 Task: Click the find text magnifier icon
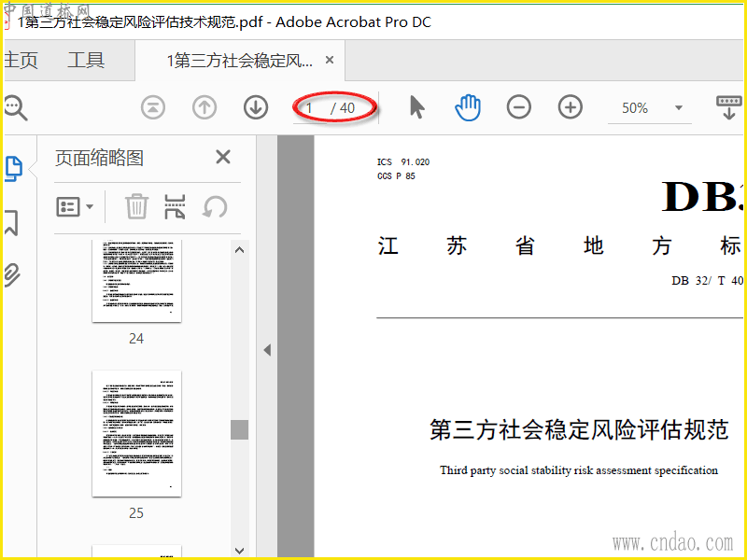(x=16, y=108)
